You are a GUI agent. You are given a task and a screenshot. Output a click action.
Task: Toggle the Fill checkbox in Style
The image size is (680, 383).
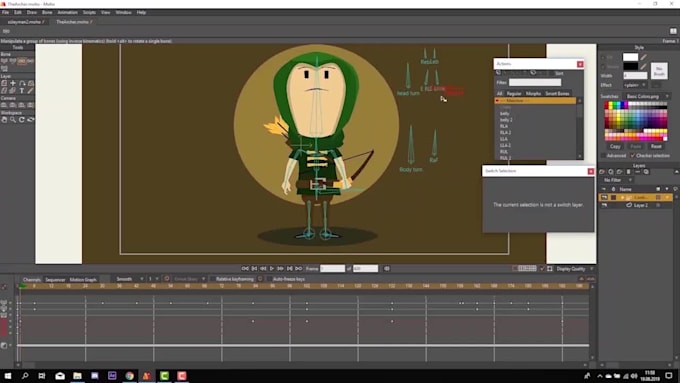tap(604, 57)
